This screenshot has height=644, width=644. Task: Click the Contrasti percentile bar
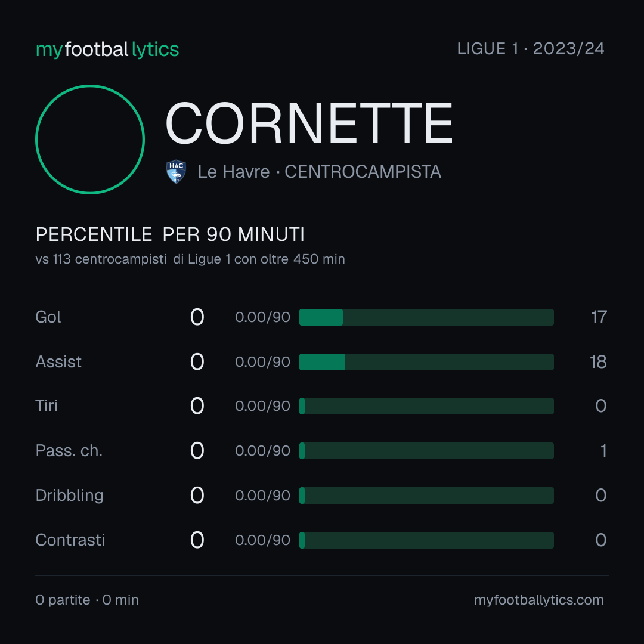pyautogui.click(x=426, y=540)
